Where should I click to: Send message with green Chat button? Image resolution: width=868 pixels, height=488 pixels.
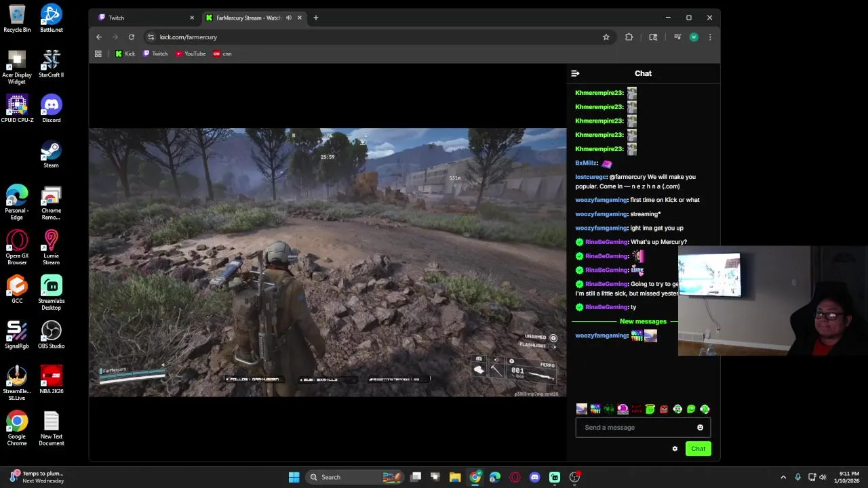coord(698,449)
